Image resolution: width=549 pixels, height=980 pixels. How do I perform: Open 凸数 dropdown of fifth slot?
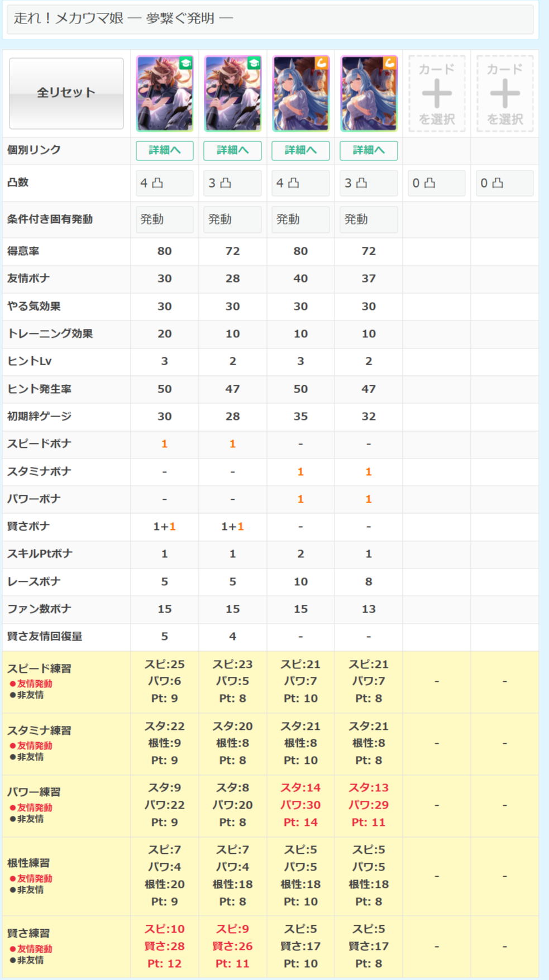click(437, 183)
